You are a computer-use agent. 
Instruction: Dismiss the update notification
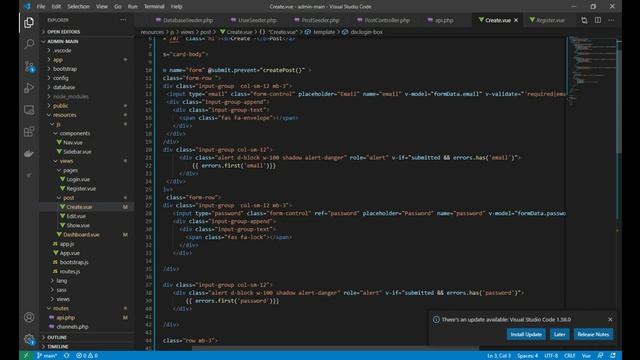coord(610,320)
